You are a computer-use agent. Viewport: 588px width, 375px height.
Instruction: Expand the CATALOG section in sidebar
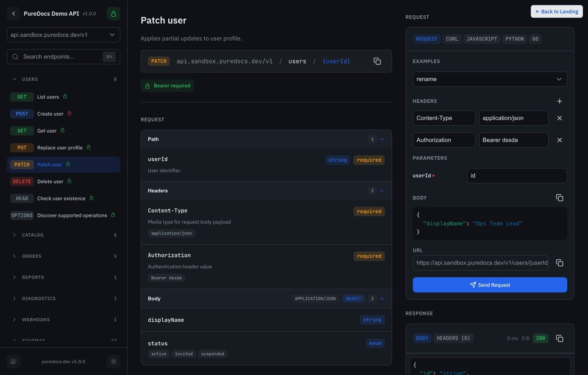[x=33, y=235]
